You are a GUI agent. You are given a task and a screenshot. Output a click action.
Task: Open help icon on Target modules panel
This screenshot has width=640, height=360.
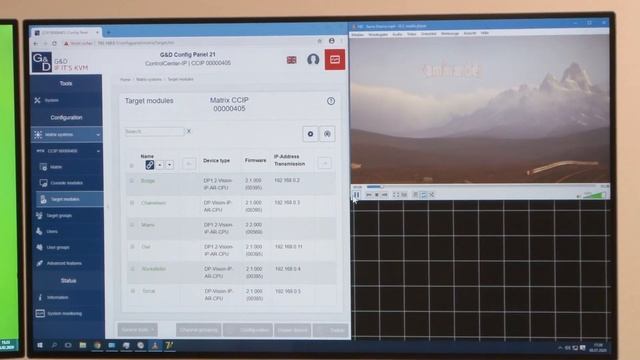point(331,101)
